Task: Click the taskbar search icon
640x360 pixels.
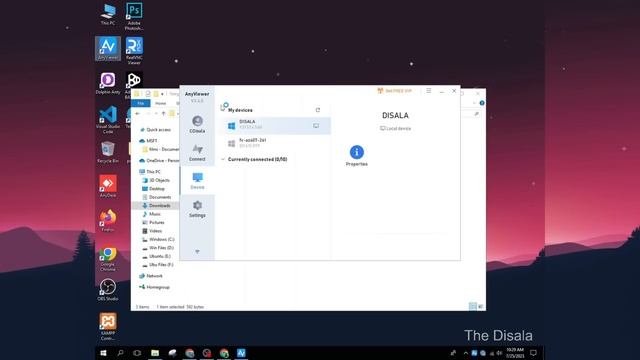Action: [120, 353]
